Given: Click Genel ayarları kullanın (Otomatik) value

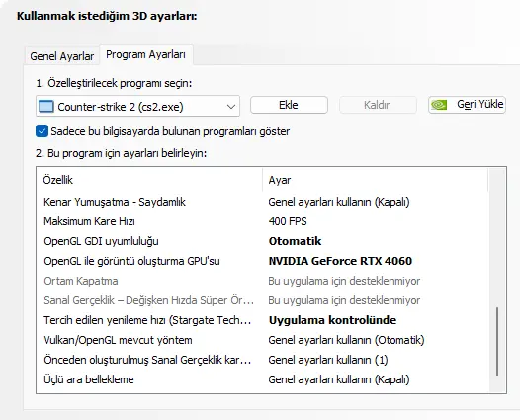Looking at the screenshot, I should [347, 340].
